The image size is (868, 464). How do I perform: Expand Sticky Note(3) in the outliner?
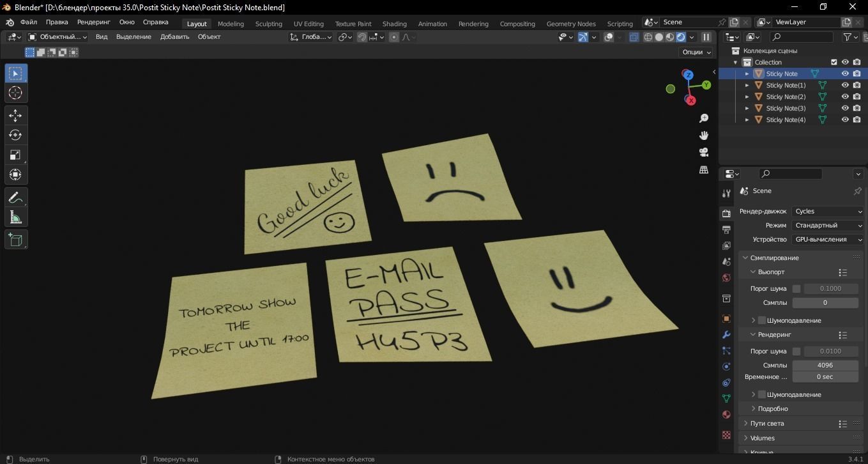(747, 108)
